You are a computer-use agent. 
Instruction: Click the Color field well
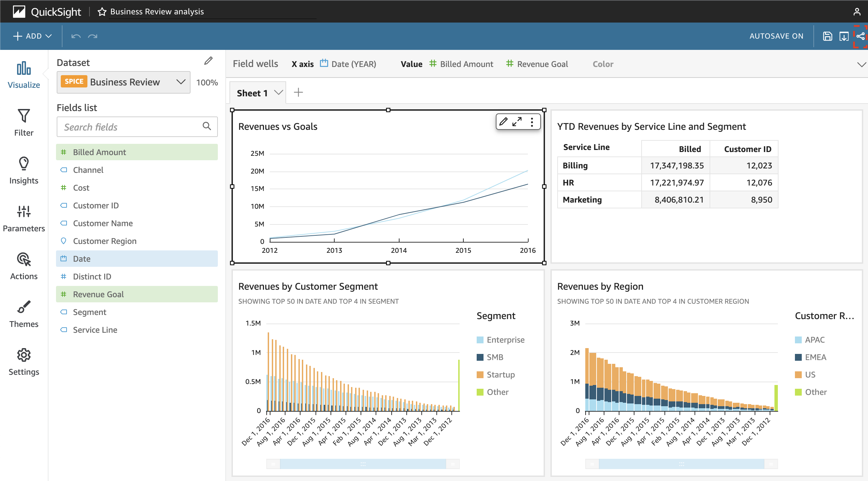[603, 64]
